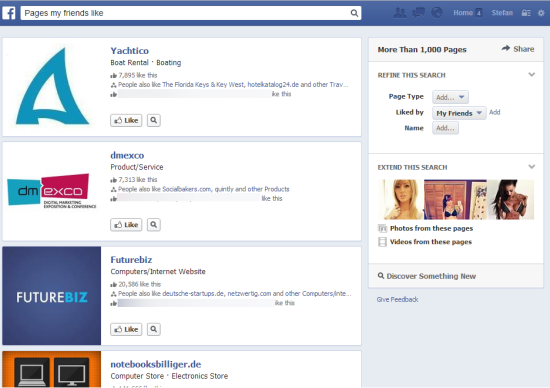The image size is (550, 388).
Task: Like the Yachtico page
Action: pos(126,120)
